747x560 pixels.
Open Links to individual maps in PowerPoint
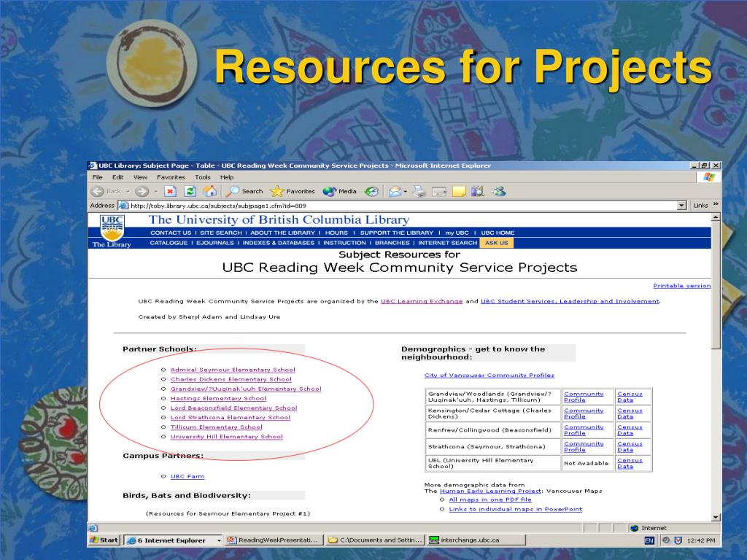pyautogui.click(x=516, y=510)
